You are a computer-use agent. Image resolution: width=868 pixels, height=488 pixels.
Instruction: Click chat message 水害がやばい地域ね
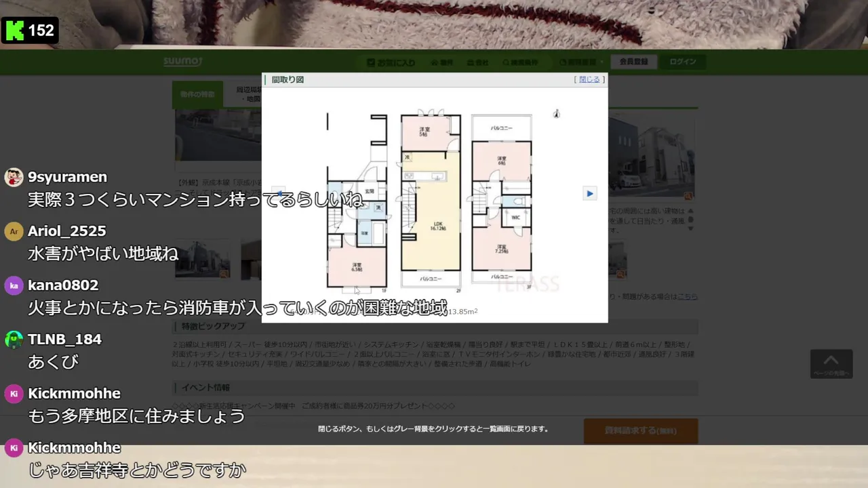pyautogui.click(x=103, y=254)
